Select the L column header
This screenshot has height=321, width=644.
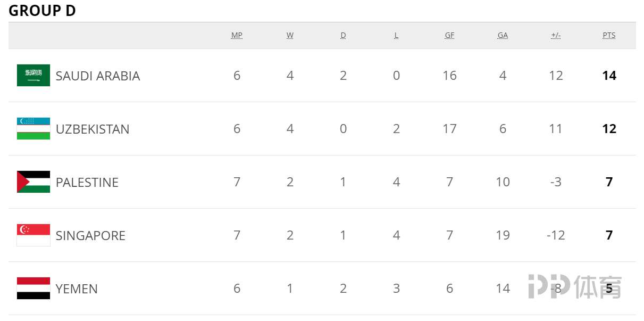(396, 36)
